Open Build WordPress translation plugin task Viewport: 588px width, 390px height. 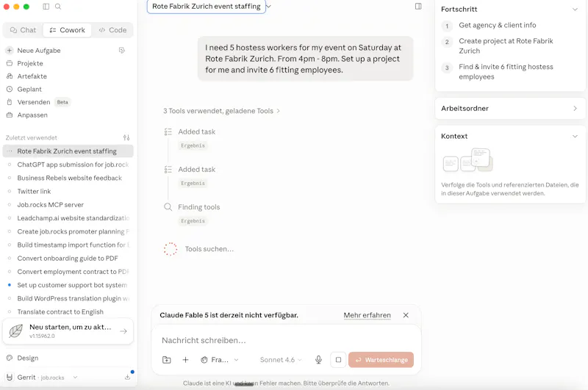click(68, 298)
